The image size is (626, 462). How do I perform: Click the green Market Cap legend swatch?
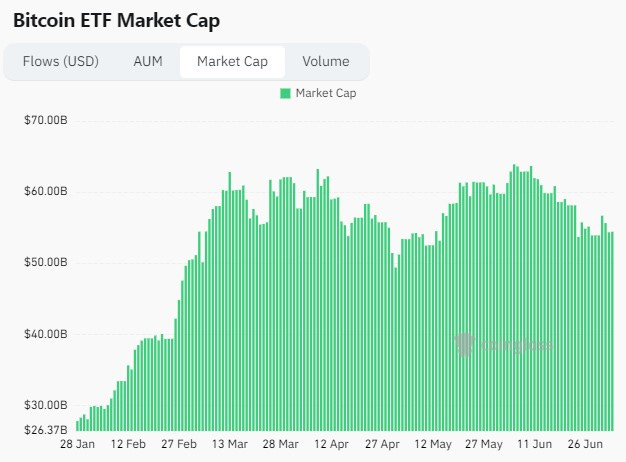click(x=285, y=93)
